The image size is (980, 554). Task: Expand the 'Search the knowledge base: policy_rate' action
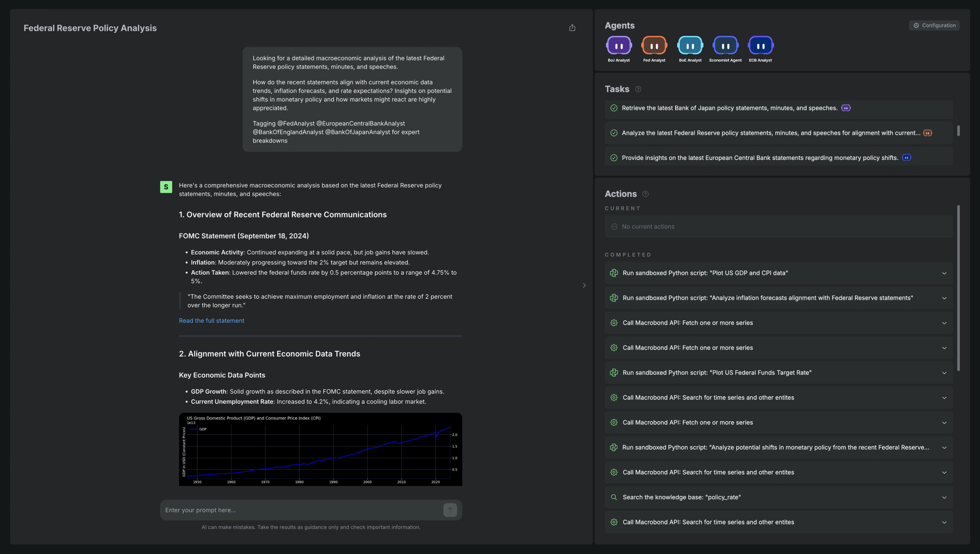point(944,497)
